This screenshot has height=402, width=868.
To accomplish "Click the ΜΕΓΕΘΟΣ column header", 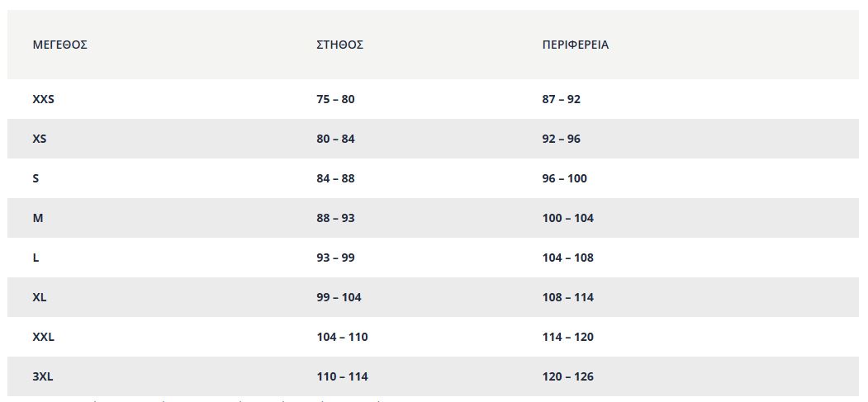I will (x=59, y=45).
